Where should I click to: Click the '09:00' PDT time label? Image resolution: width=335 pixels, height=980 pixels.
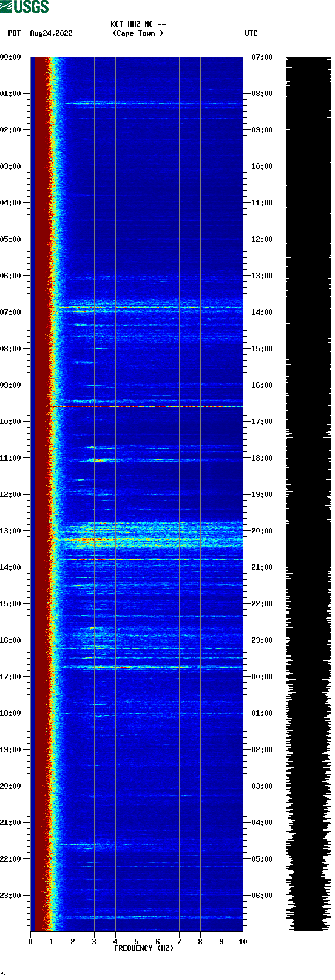[x=10, y=385]
